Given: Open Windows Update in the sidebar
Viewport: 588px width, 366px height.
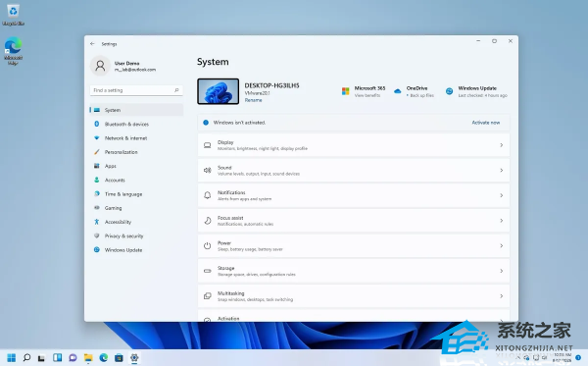Looking at the screenshot, I should [x=136, y=250].
